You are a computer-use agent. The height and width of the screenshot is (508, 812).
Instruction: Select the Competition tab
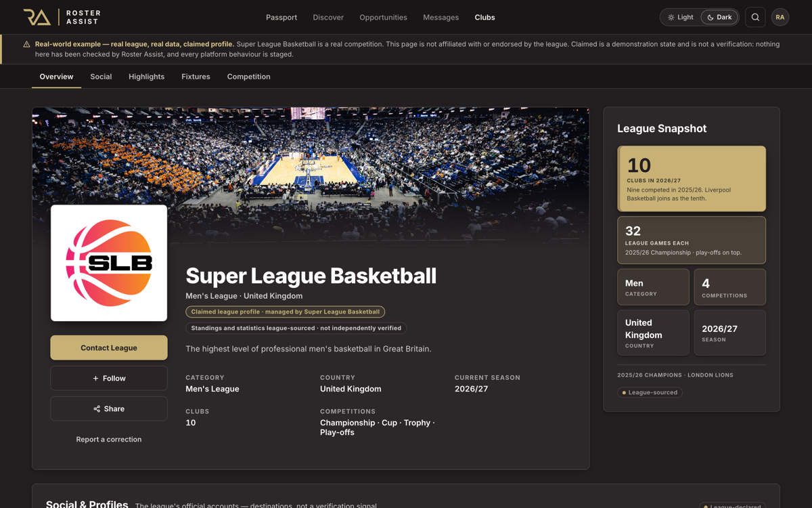point(248,77)
